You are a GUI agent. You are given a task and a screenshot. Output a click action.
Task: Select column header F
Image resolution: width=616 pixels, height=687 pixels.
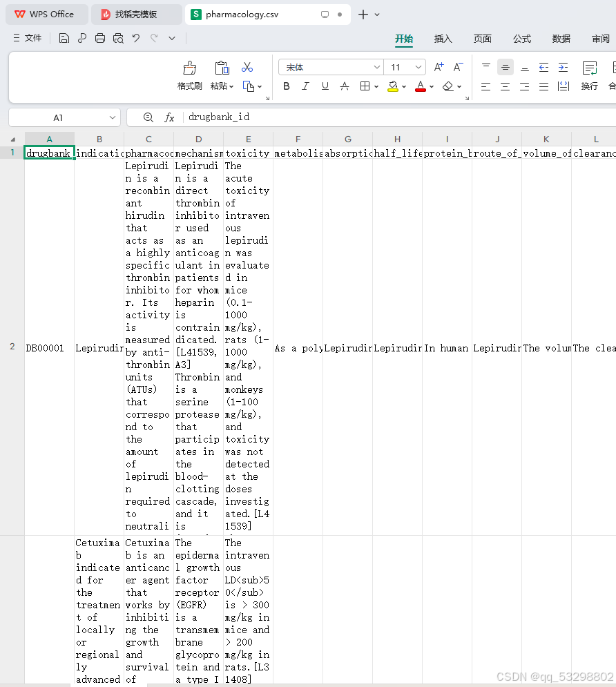[298, 139]
